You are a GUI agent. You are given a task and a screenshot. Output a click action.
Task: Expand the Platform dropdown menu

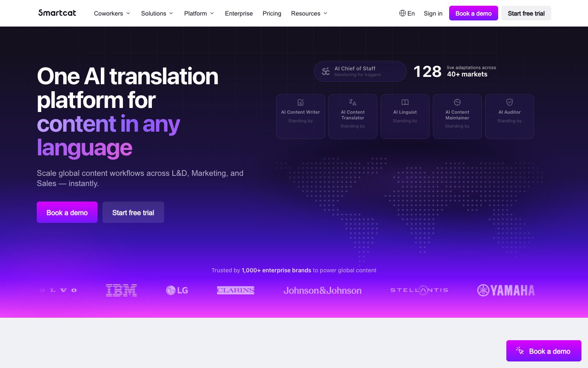199,13
